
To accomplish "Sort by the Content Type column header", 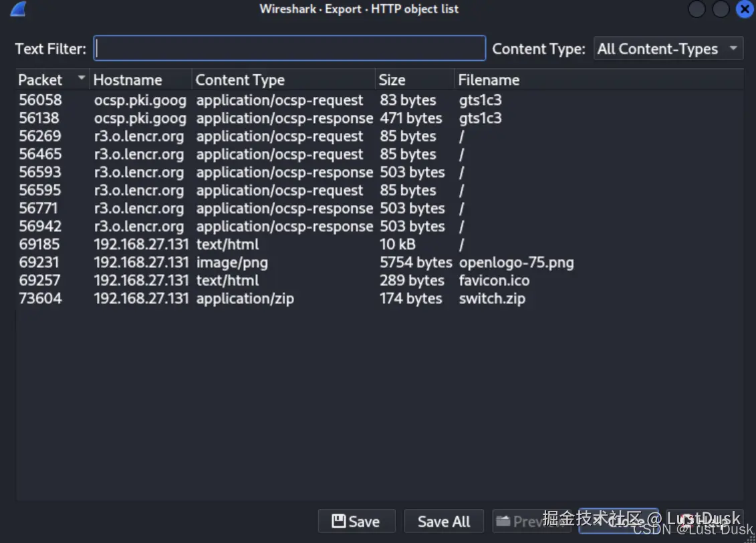I will [283, 79].
